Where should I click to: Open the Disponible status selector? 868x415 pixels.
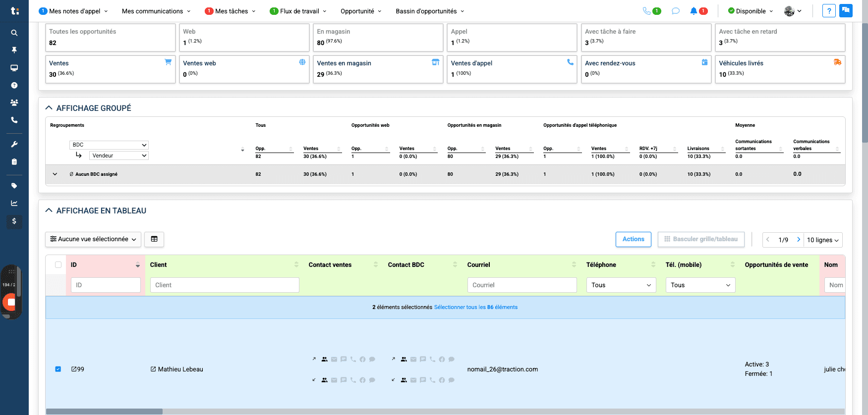(x=751, y=11)
